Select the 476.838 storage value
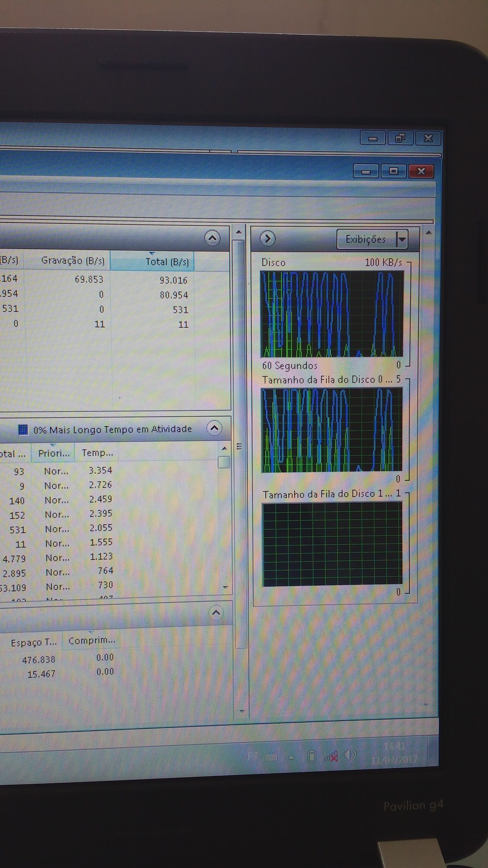The width and height of the screenshot is (488, 868). coord(39,659)
